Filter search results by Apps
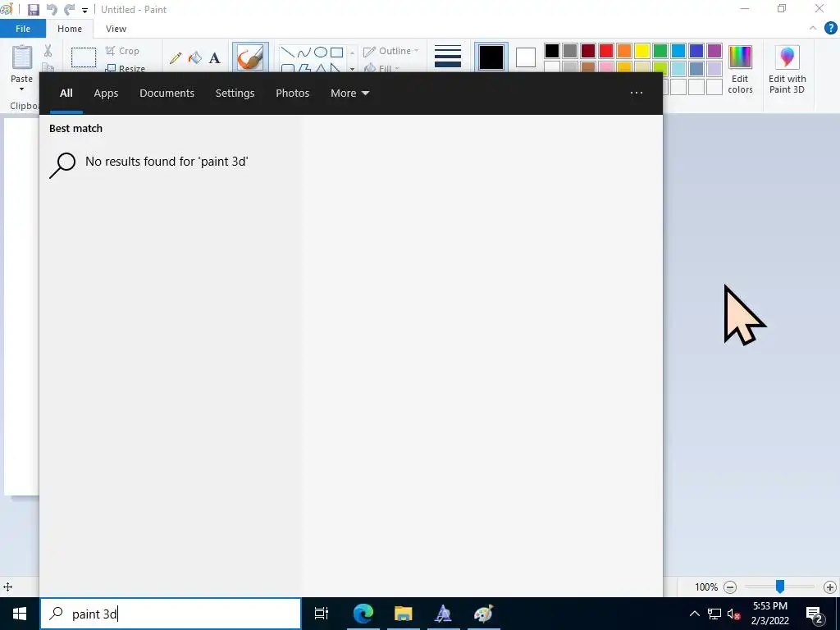840x630 pixels. 106,94
